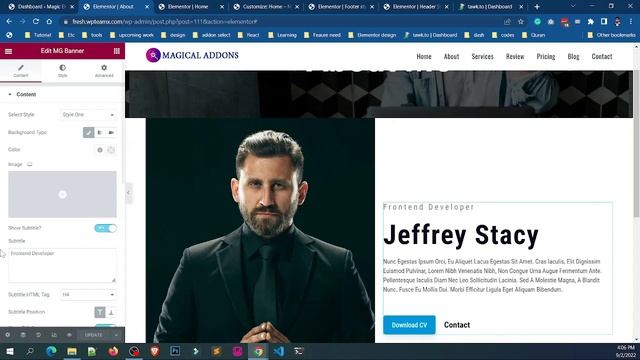Select classic background type brush icon
The width and height of the screenshot is (640, 360).
pos(89,133)
